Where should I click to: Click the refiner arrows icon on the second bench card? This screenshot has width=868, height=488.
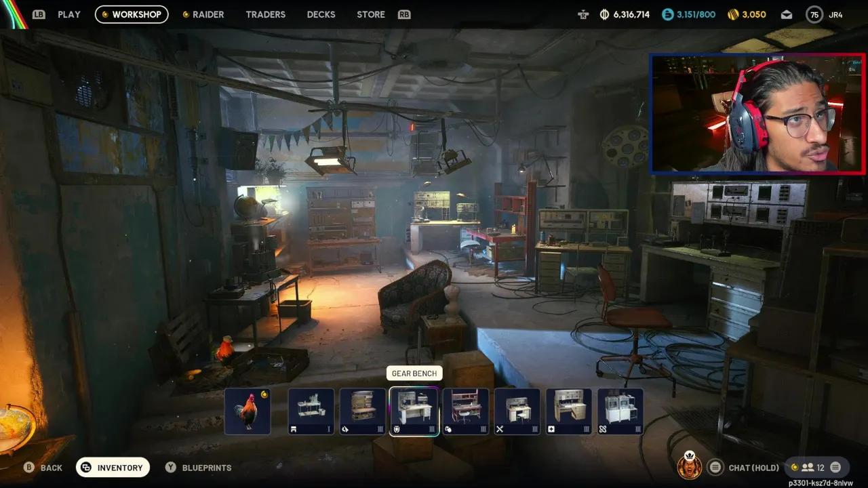(x=345, y=429)
